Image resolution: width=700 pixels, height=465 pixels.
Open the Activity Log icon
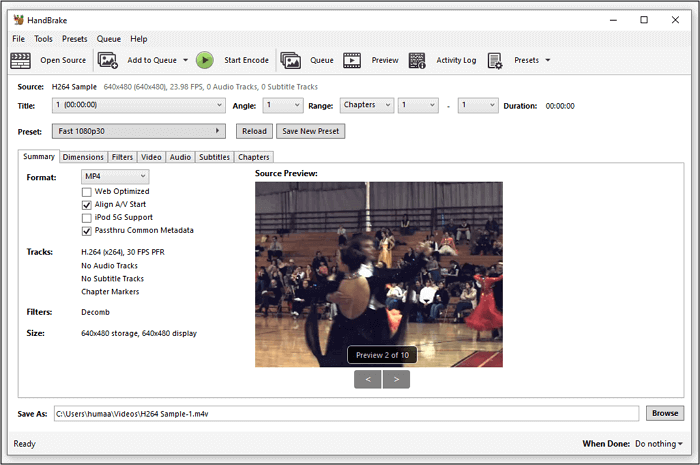(417, 60)
